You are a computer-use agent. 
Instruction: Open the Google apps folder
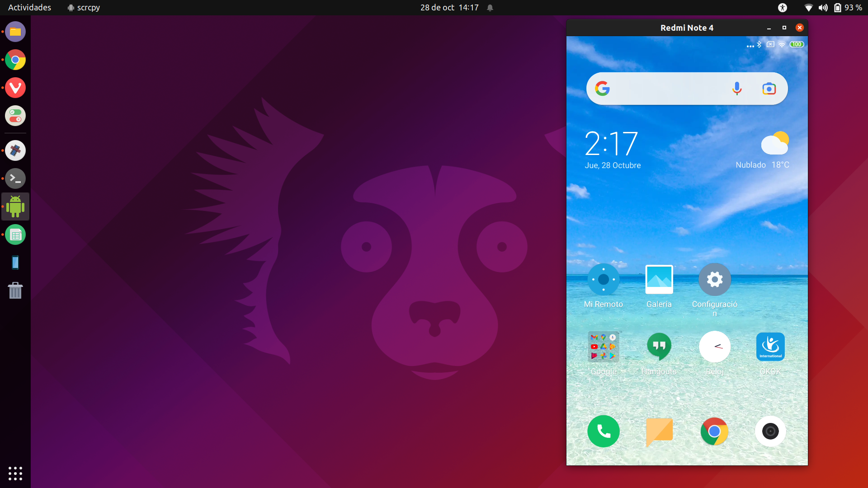click(x=604, y=347)
